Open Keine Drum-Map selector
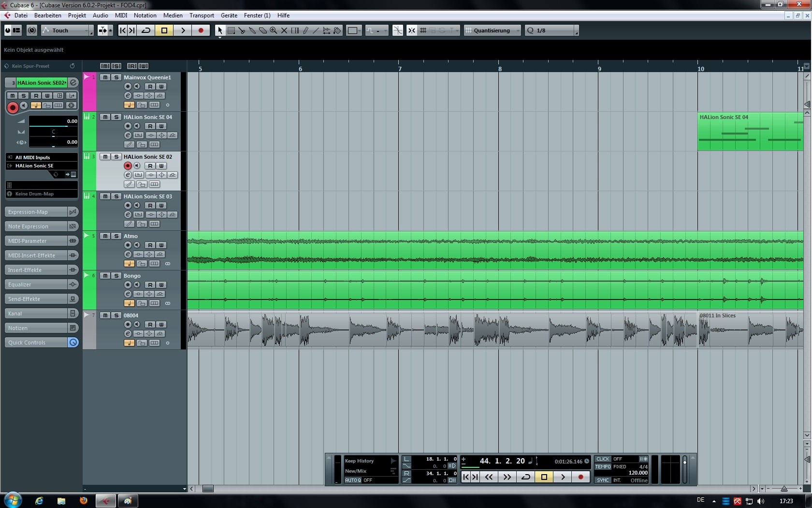The height and width of the screenshot is (508, 812). 42,194
